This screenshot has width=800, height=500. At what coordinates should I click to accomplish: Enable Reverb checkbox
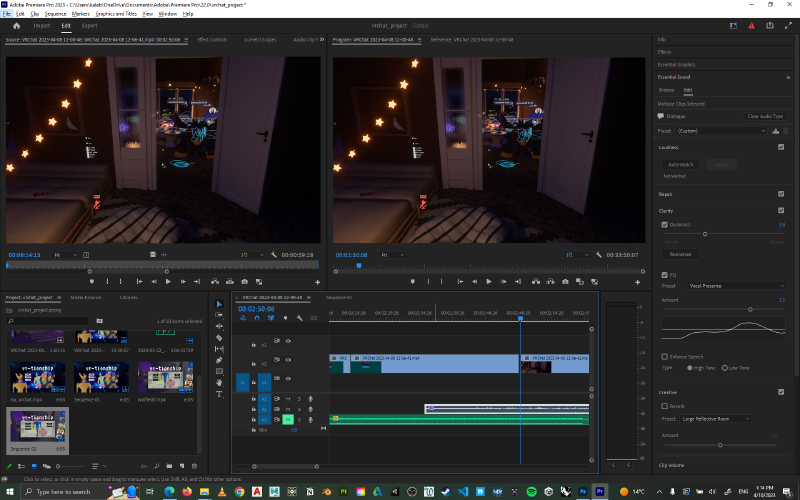click(x=665, y=406)
